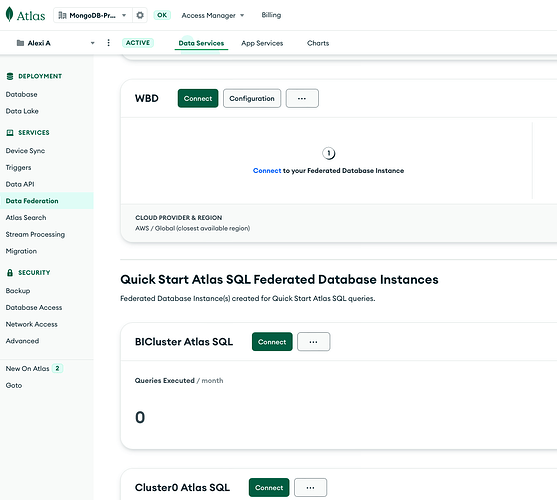
Task: Open BICluster Atlas SQL ellipsis menu
Action: [x=313, y=342]
